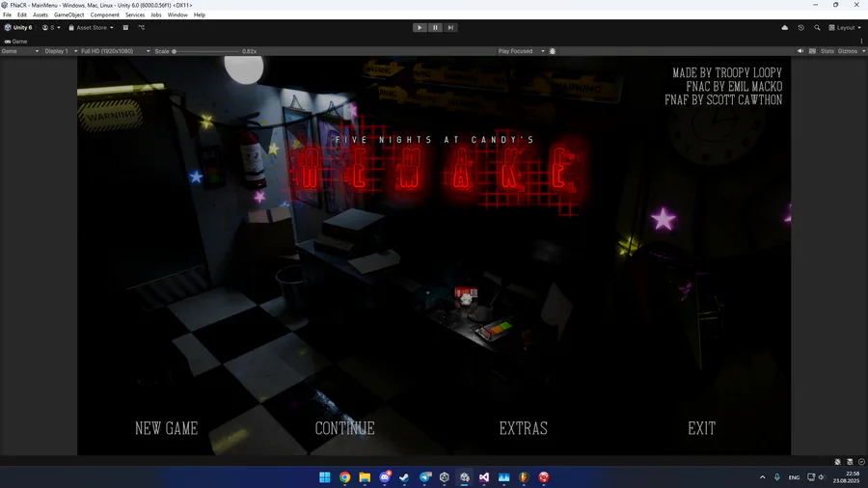Open the Help menu
This screenshot has height=488, width=868.
pyautogui.click(x=200, y=14)
